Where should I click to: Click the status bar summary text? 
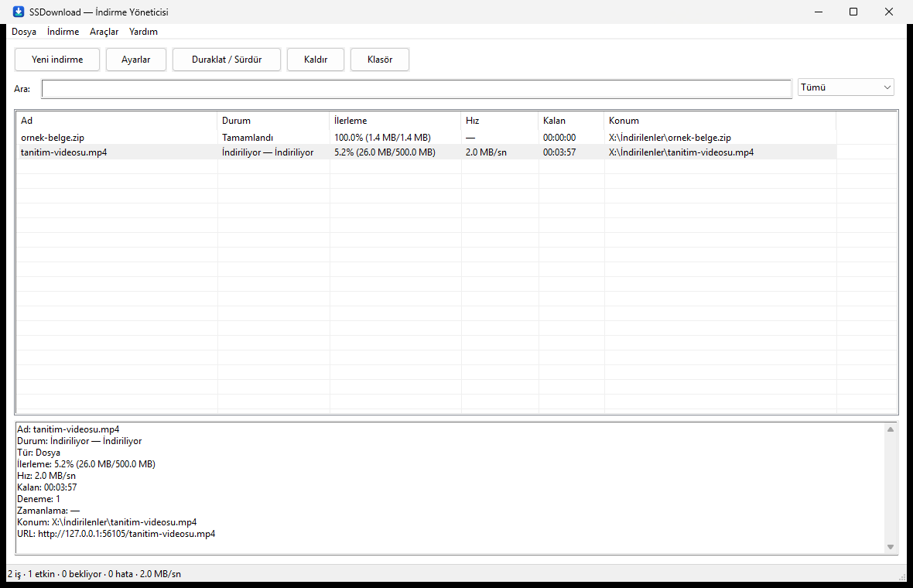coord(94,573)
